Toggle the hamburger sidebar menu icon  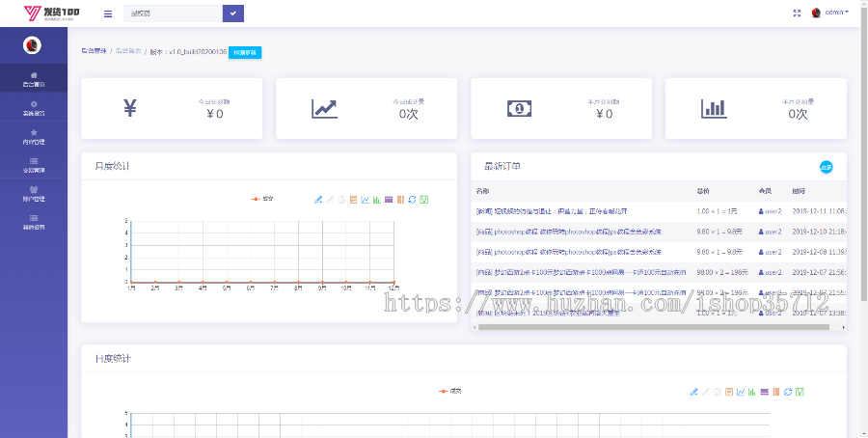point(108,14)
